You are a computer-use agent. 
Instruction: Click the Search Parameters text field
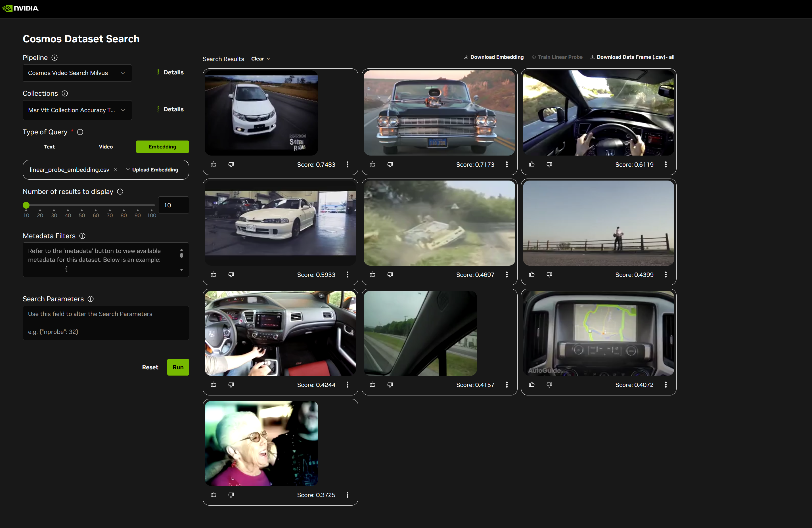[x=106, y=323]
